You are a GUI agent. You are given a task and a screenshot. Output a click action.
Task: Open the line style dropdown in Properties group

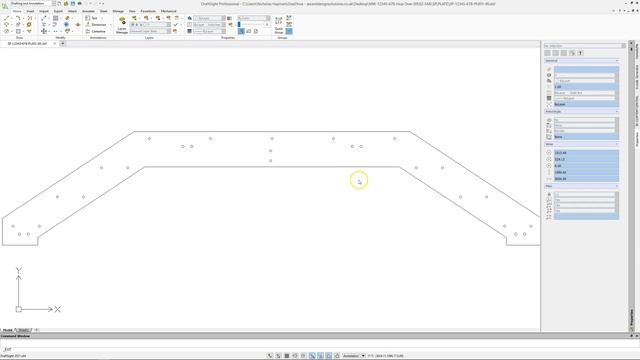point(209,24)
